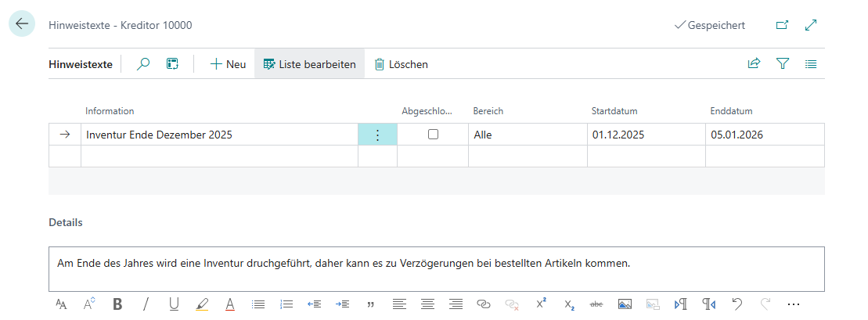Image resolution: width=868 pixels, height=320 pixels.
Task: Click Startdatum cell 01.12.2025
Action: pos(646,135)
